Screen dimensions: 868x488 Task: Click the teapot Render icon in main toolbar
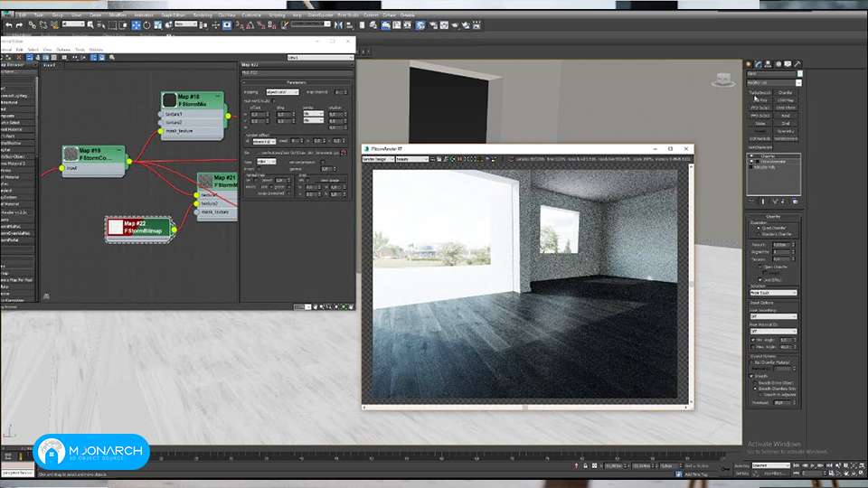455,25
